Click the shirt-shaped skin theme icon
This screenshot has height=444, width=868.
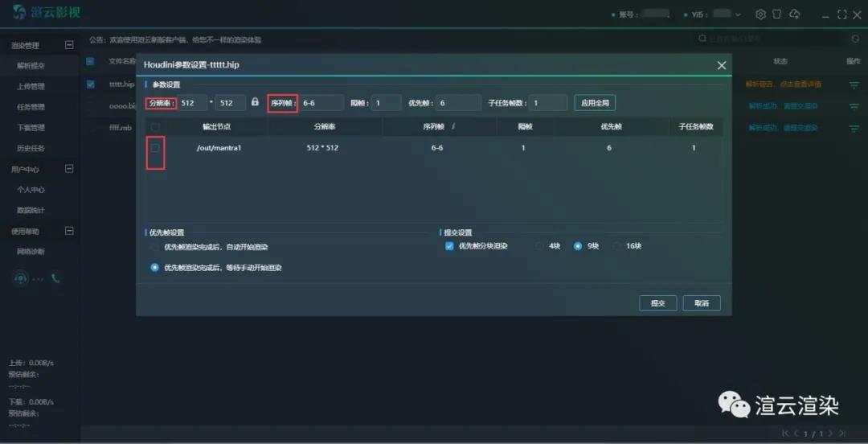[x=777, y=14]
